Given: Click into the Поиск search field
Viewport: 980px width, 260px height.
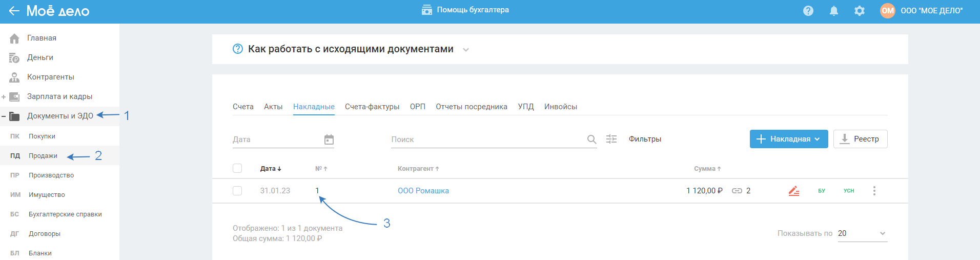Looking at the screenshot, I should coord(487,139).
